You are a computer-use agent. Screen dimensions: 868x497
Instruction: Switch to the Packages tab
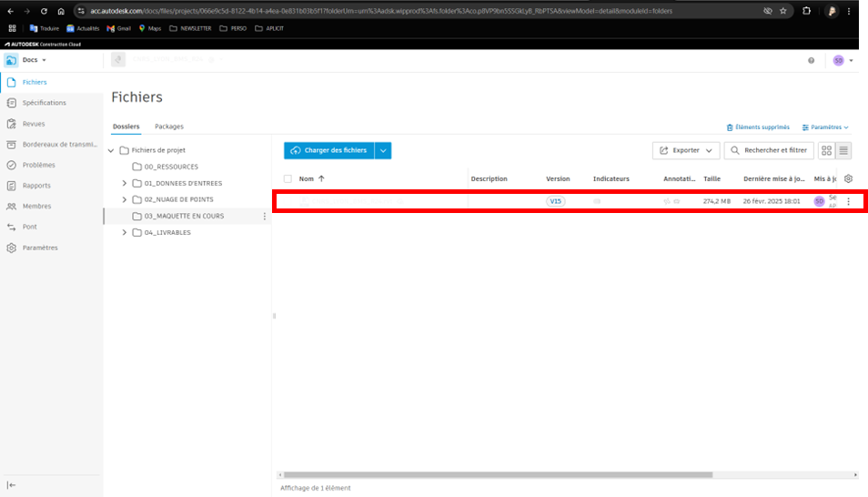(169, 127)
